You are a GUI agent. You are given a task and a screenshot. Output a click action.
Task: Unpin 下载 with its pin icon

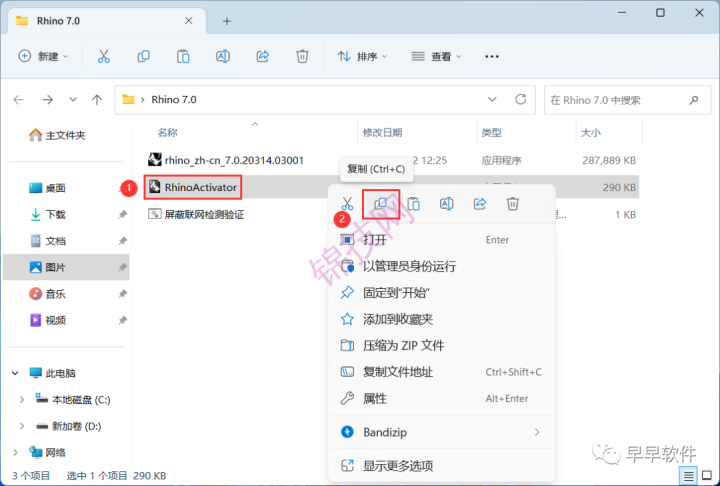click(123, 215)
